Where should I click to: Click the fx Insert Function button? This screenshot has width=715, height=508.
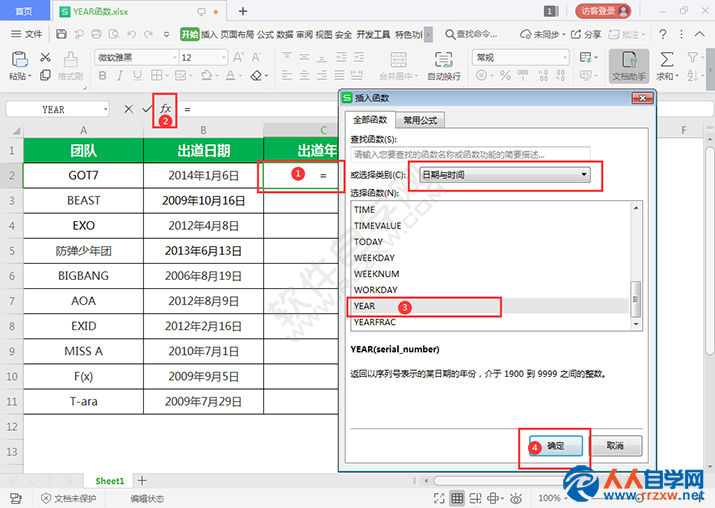coord(165,109)
